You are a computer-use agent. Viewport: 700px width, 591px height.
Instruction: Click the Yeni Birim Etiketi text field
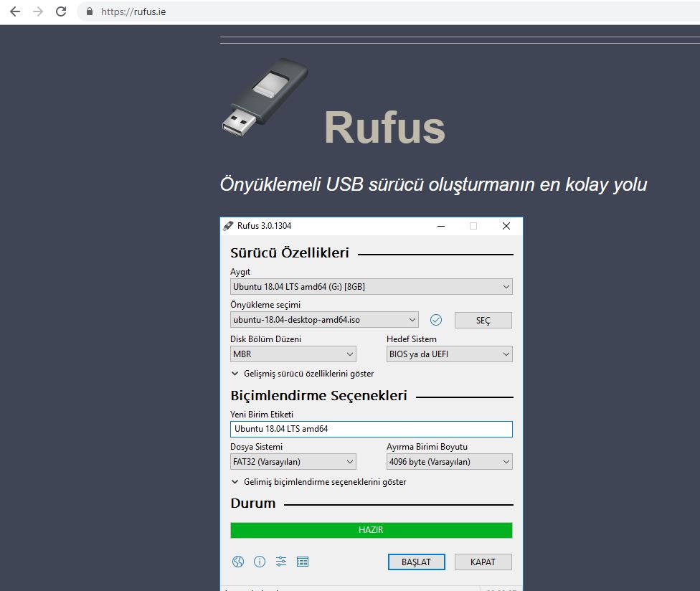tap(371, 429)
